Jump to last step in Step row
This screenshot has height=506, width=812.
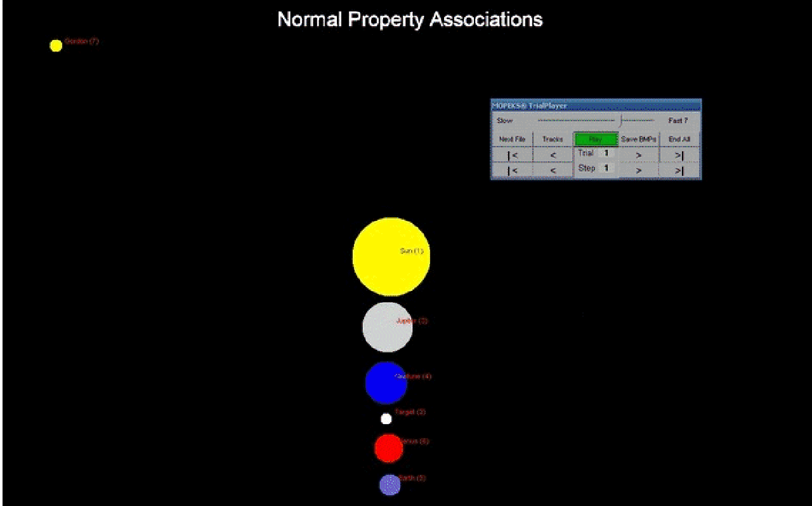[x=679, y=170]
